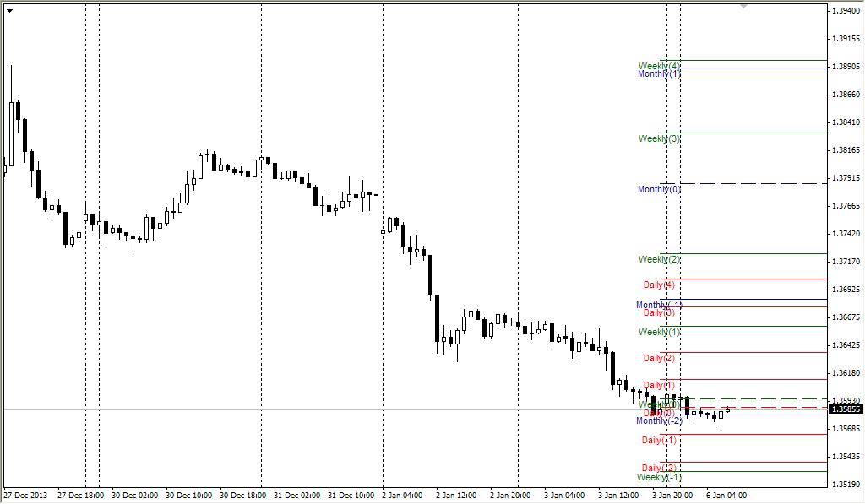865x504 pixels.
Task: Click the 27 Dec 2013 time label
Action: click(26, 496)
